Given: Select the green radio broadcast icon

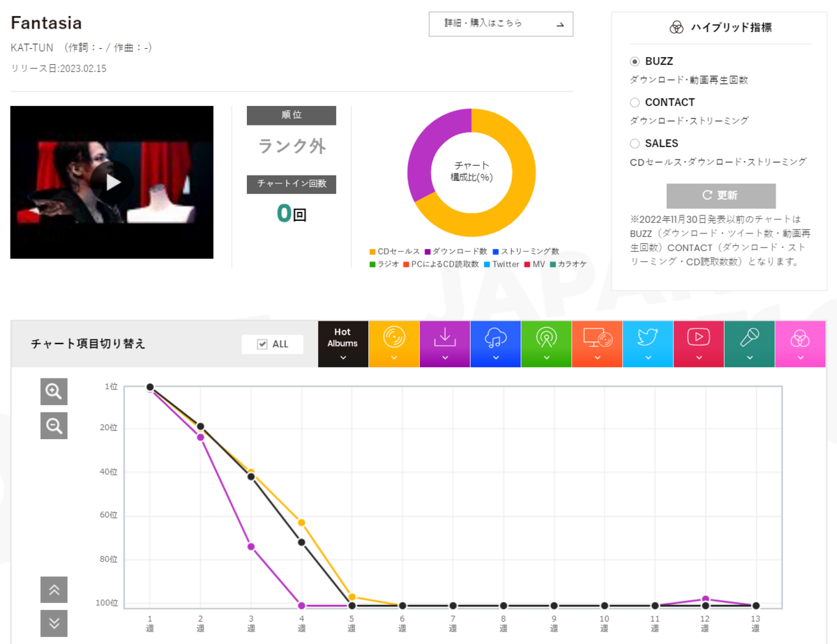Looking at the screenshot, I should point(546,344).
